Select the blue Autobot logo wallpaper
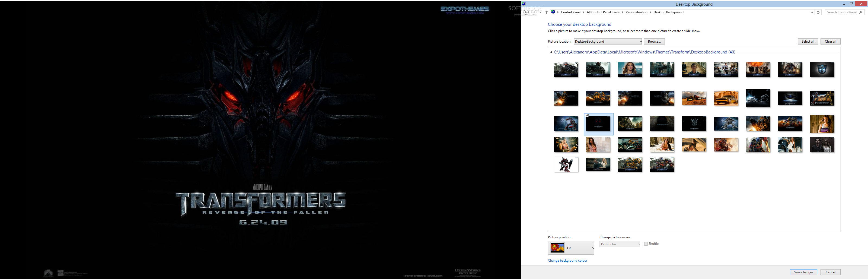The width and height of the screenshot is (868, 279). (822, 70)
